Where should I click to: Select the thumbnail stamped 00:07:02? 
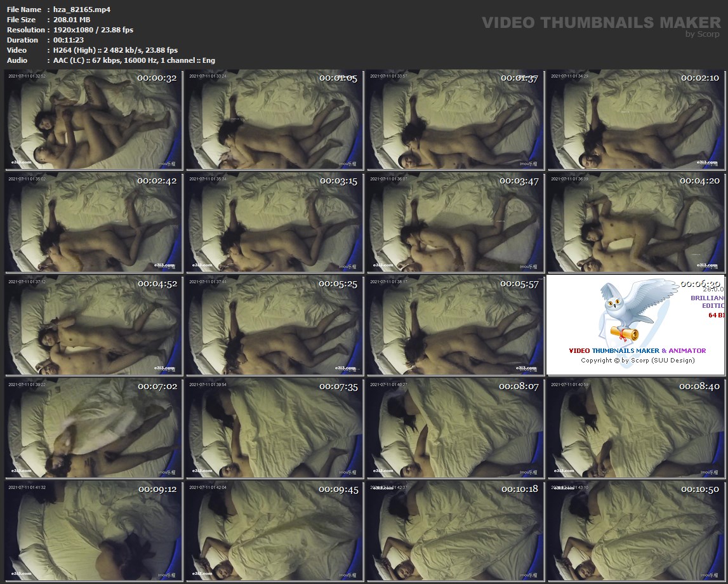coord(94,428)
